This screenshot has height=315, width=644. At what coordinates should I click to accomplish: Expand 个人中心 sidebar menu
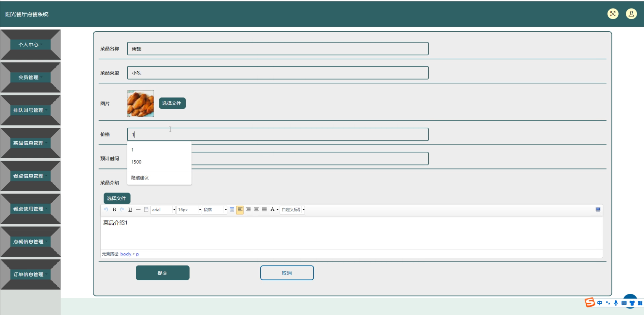pyautogui.click(x=31, y=45)
